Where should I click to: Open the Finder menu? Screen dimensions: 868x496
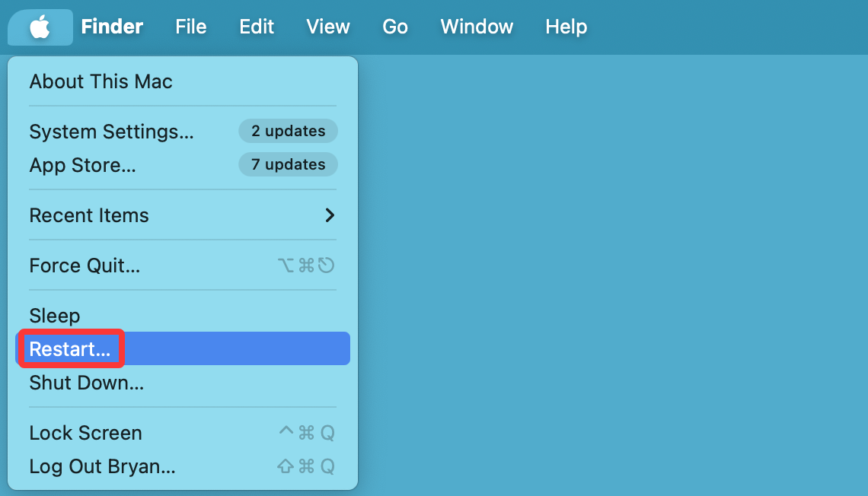112,27
